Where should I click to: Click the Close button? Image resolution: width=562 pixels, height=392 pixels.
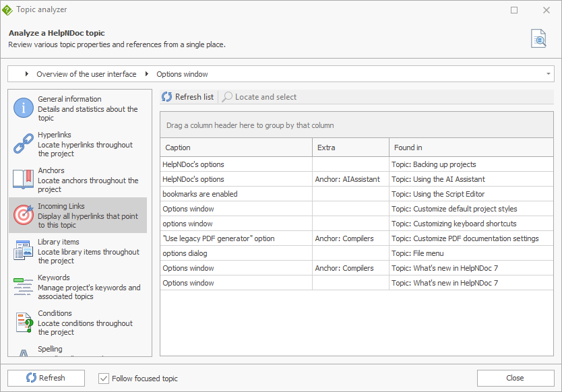tap(515, 378)
